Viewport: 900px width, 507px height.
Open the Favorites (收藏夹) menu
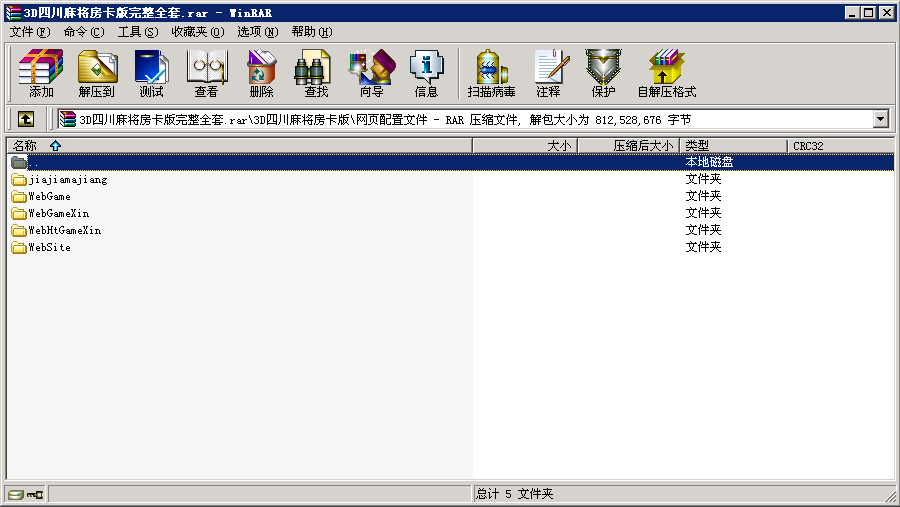tap(197, 32)
